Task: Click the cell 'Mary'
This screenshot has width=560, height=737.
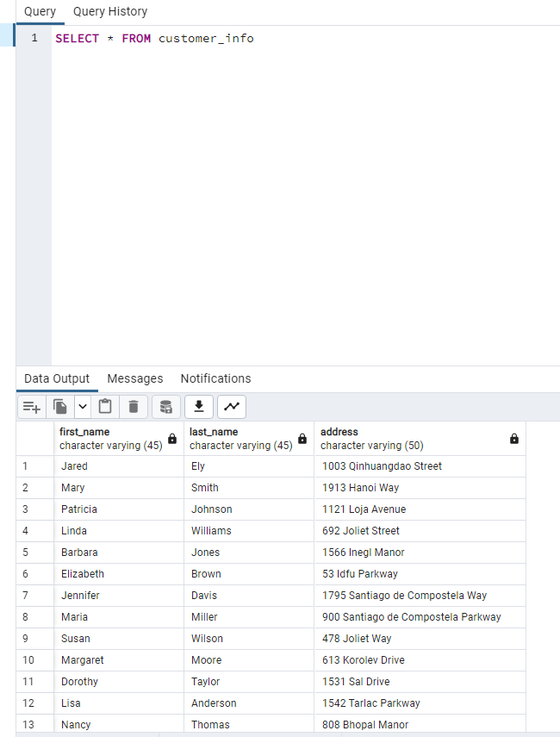Action: pos(119,488)
